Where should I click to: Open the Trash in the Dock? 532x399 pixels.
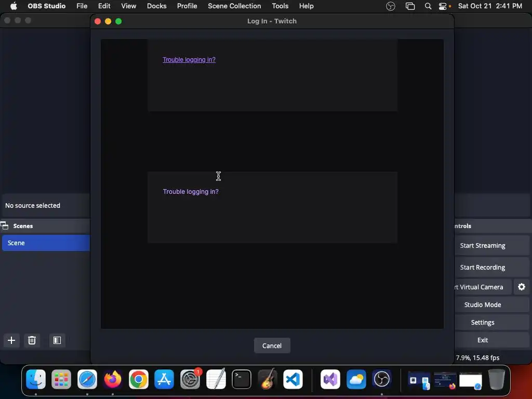point(496,379)
